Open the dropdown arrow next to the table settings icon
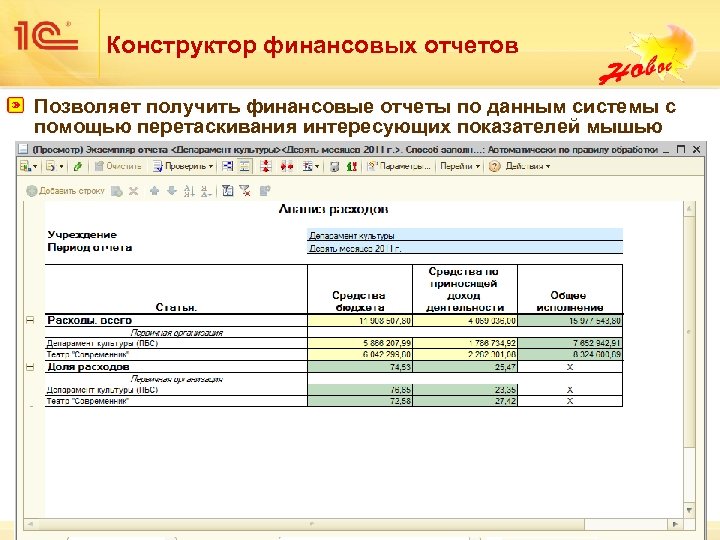Image resolution: width=720 pixels, height=540 pixels. pyautogui.click(x=317, y=167)
